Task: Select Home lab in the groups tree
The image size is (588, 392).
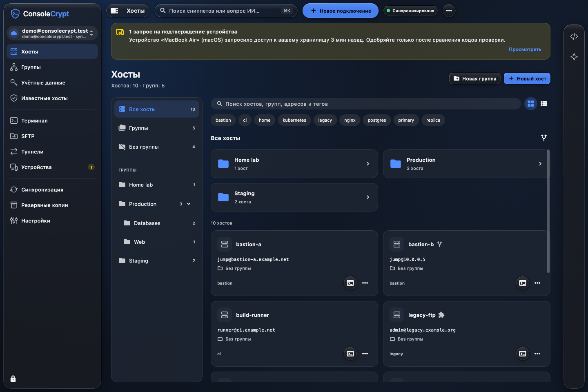Action: point(157,185)
